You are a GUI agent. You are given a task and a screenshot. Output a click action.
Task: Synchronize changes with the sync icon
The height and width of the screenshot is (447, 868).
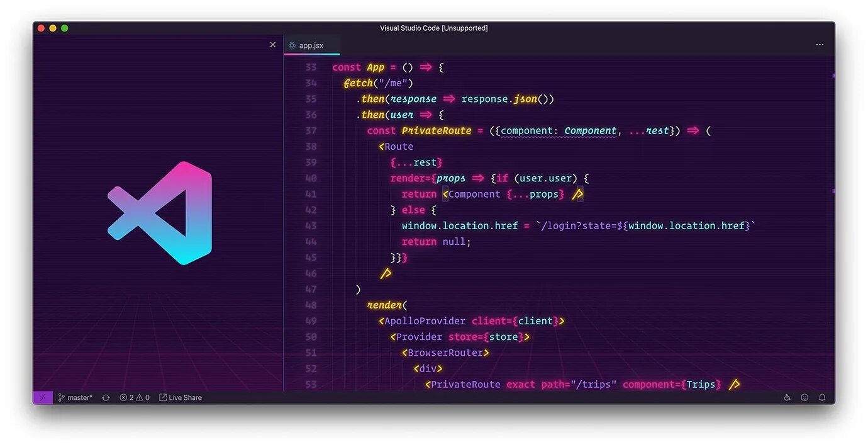point(106,397)
